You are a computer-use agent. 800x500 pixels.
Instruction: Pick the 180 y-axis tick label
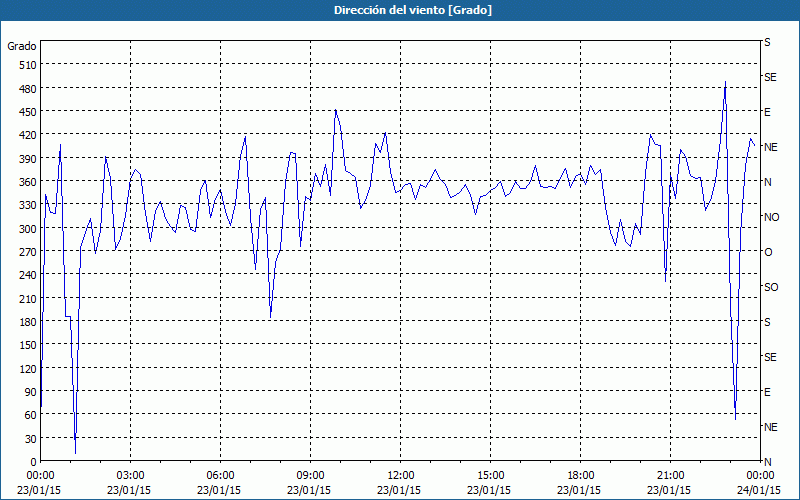click(28, 322)
